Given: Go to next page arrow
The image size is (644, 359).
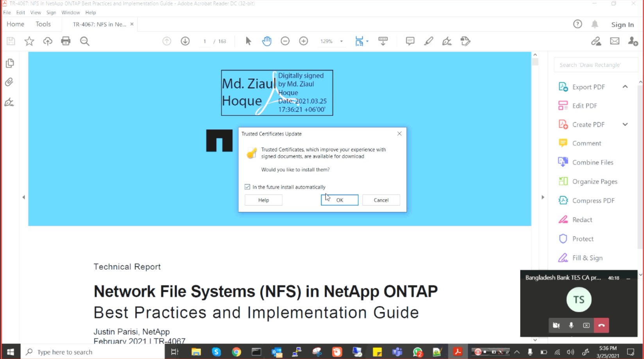Looking at the screenshot, I should click(185, 41).
